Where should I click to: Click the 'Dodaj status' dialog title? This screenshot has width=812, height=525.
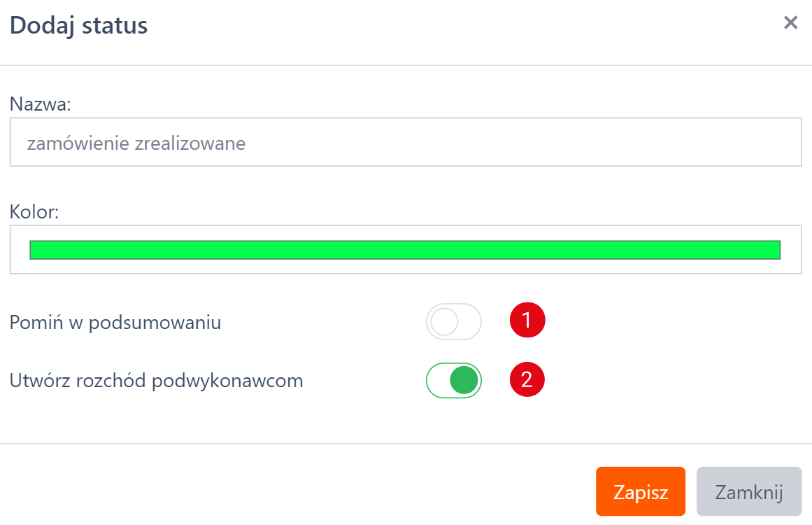(x=77, y=25)
